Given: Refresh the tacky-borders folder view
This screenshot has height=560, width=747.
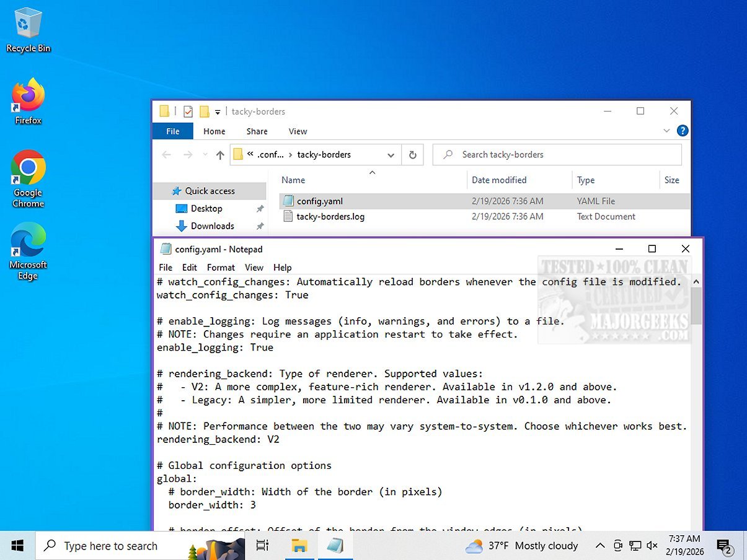Looking at the screenshot, I should pos(412,155).
